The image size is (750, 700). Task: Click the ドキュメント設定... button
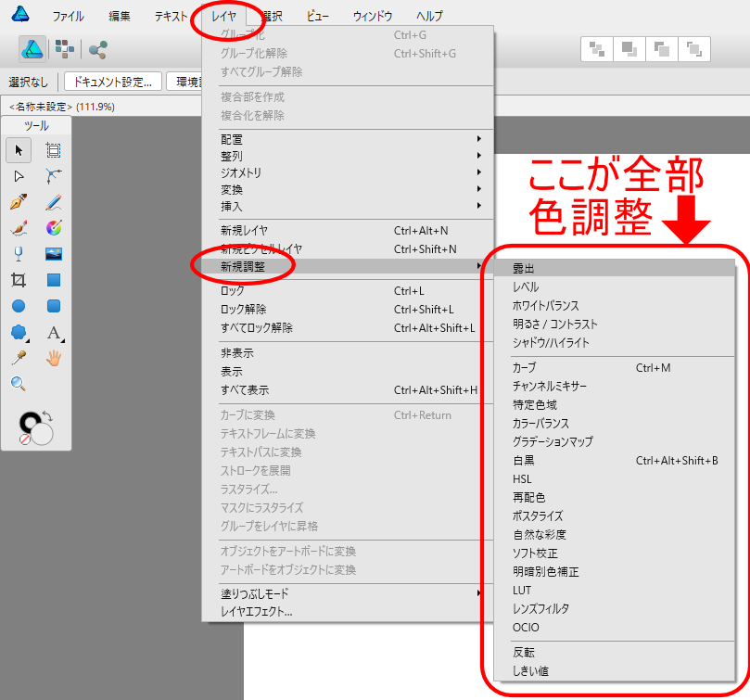(112, 82)
